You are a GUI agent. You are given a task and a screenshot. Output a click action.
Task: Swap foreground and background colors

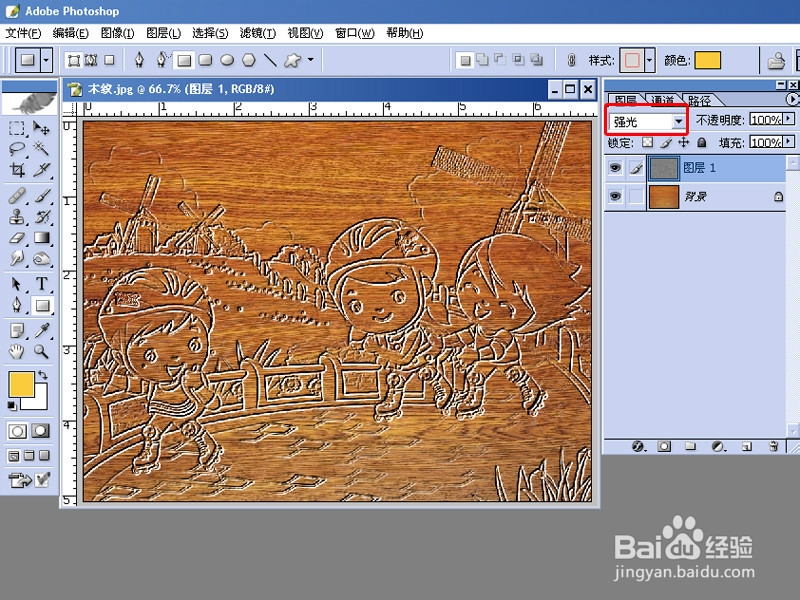pos(42,376)
